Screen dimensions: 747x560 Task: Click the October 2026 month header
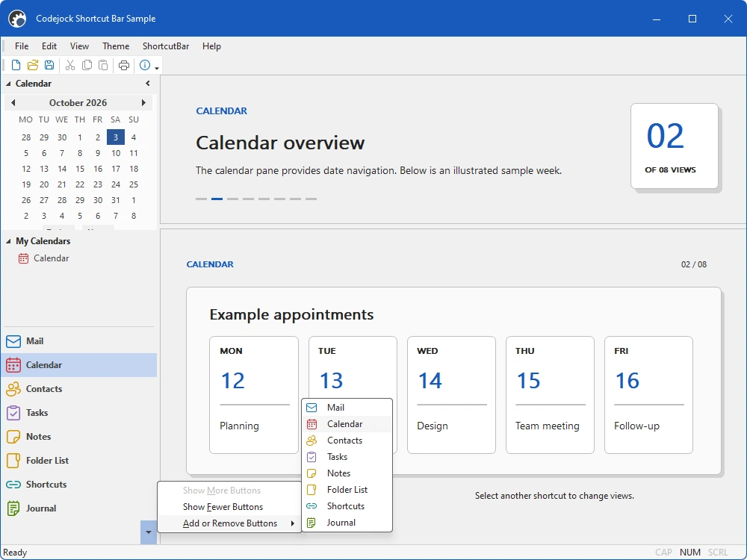click(78, 103)
